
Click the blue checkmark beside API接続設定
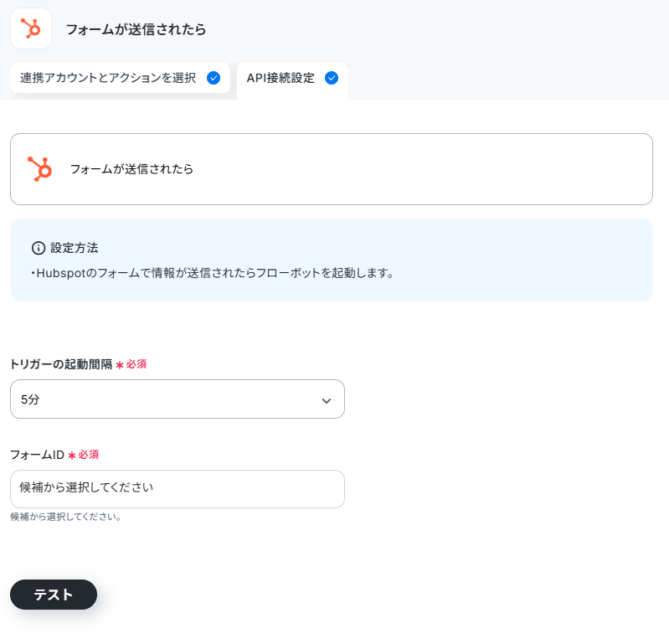[332, 78]
